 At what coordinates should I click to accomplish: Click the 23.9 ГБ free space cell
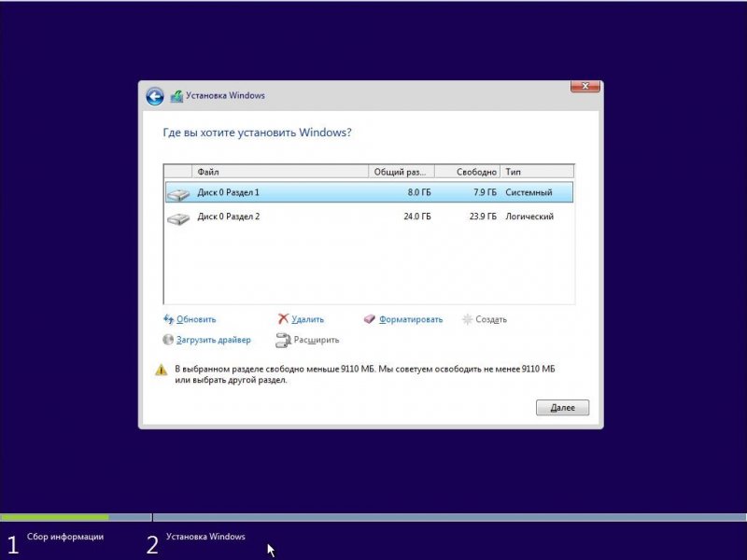483,217
